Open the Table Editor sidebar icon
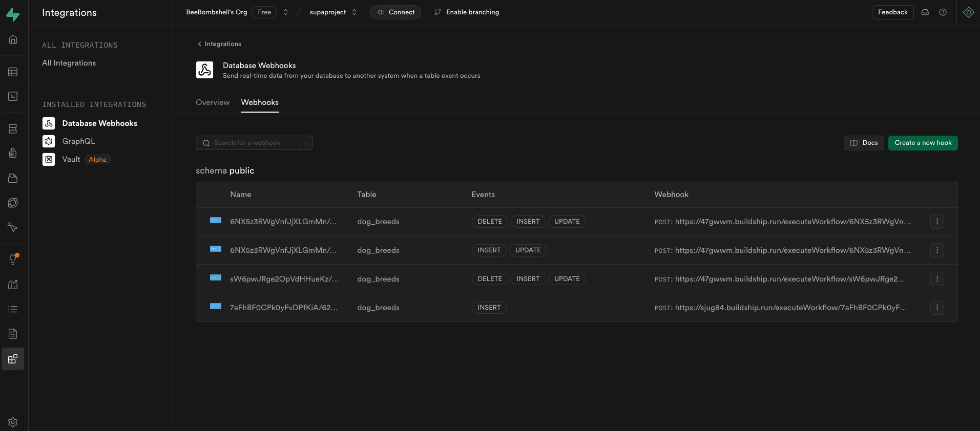Image resolution: width=980 pixels, height=431 pixels. coord(13,72)
